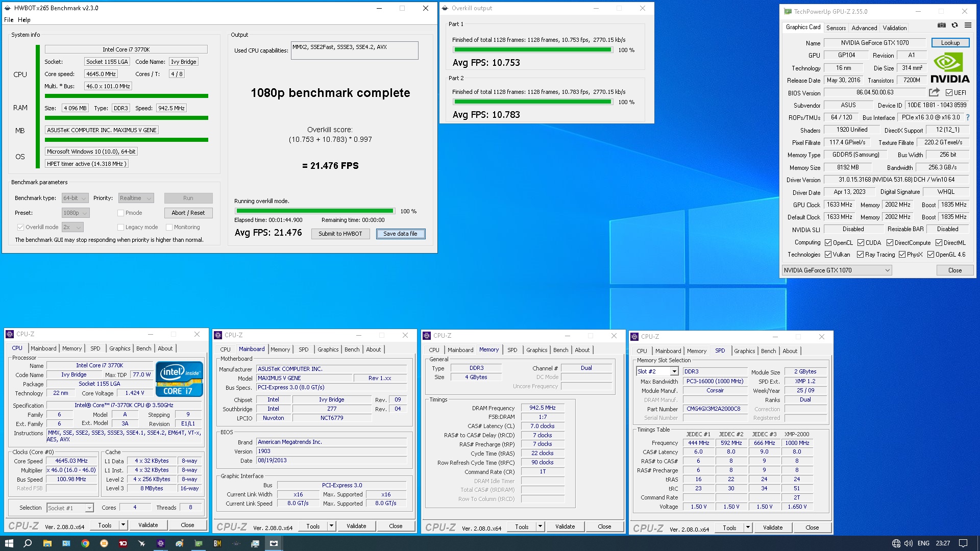Toggle the CUDA checkbox
Viewport: 980px width, 551px height.
pos(861,243)
